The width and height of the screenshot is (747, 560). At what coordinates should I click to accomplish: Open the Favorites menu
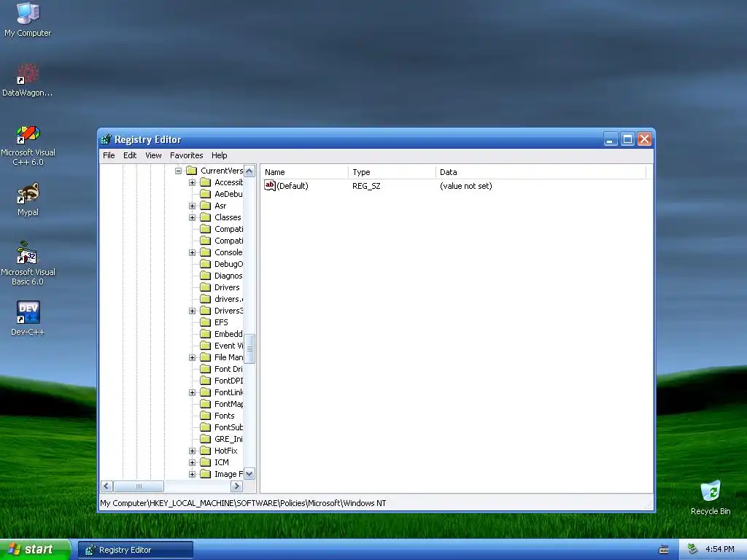pyautogui.click(x=186, y=155)
